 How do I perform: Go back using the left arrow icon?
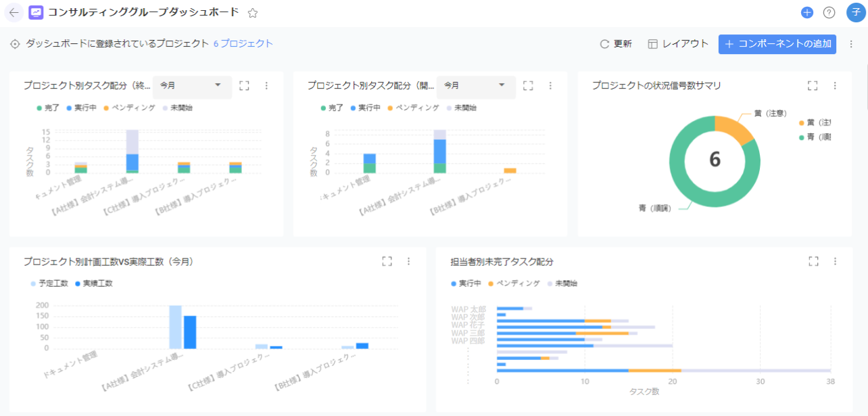[14, 13]
